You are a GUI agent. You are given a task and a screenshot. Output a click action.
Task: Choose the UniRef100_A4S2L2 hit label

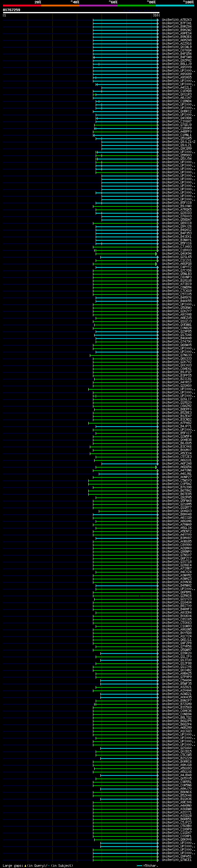(176, 88)
